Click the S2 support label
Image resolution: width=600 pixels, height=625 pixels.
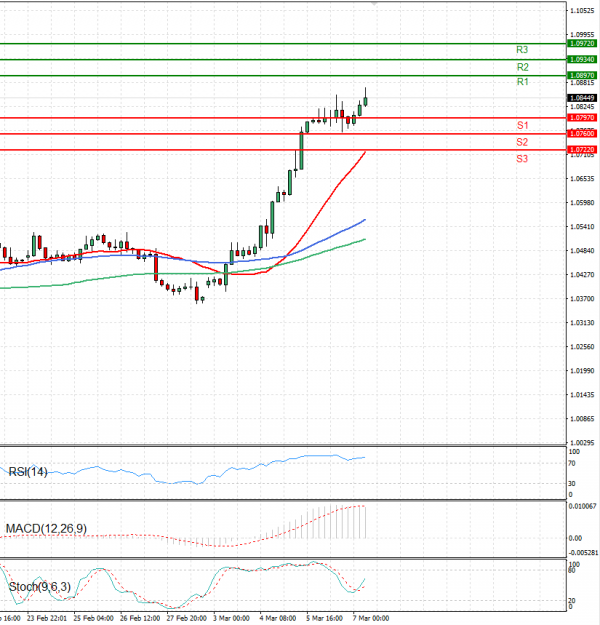click(x=522, y=142)
